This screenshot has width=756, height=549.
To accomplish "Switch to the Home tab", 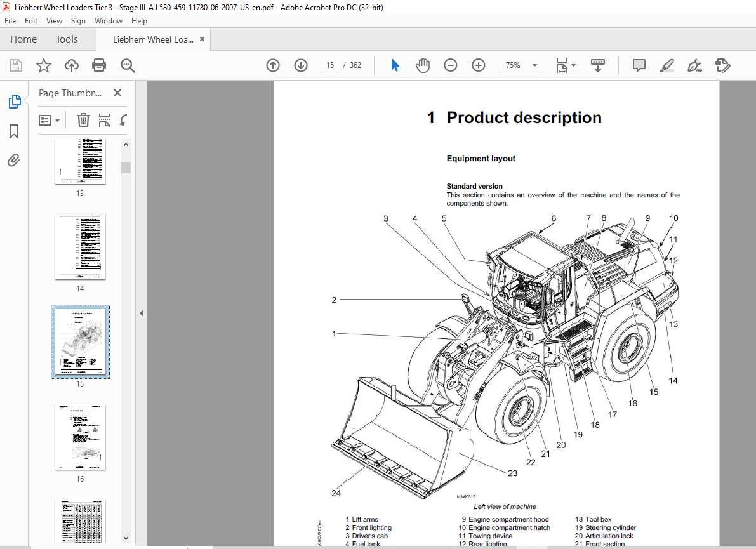I will 23,39.
